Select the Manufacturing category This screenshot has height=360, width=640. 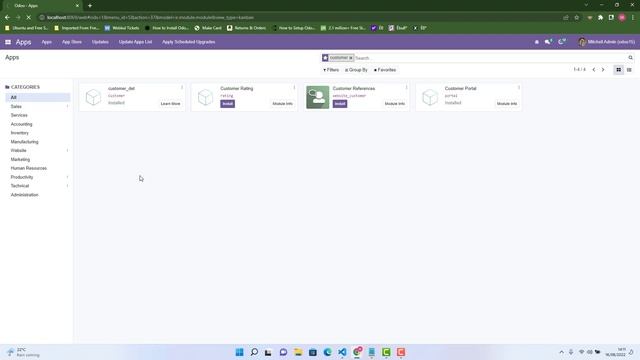coord(24,142)
